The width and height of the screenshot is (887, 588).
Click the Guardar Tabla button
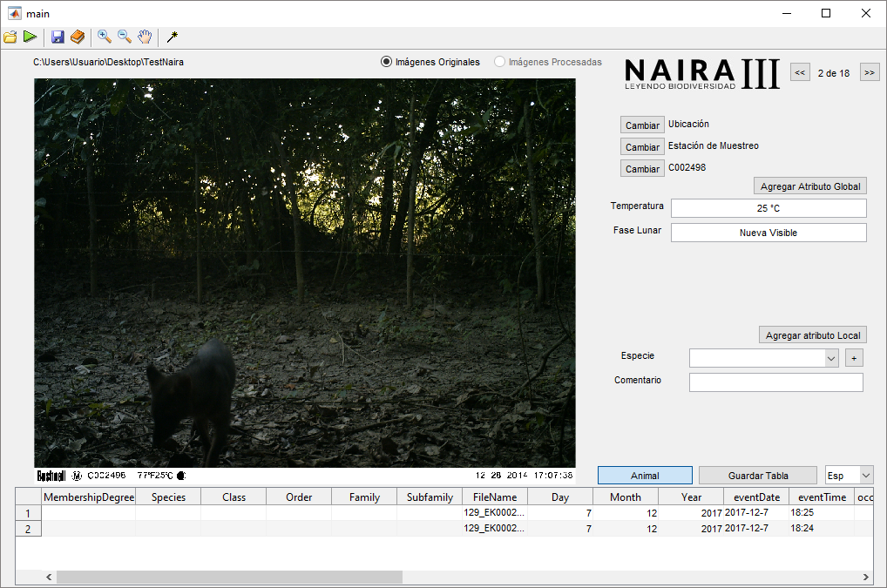[757, 476]
